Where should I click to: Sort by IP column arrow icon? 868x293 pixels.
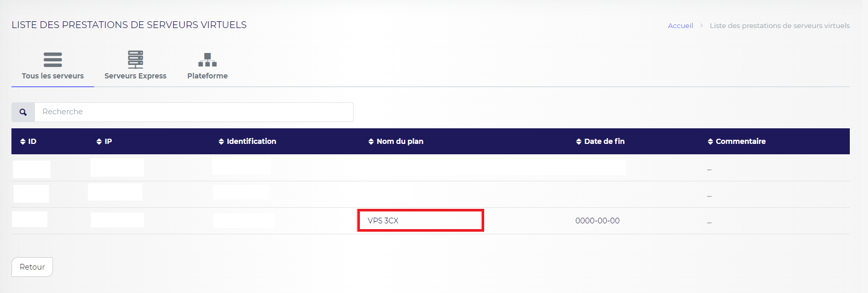pyautogui.click(x=99, y=141)
